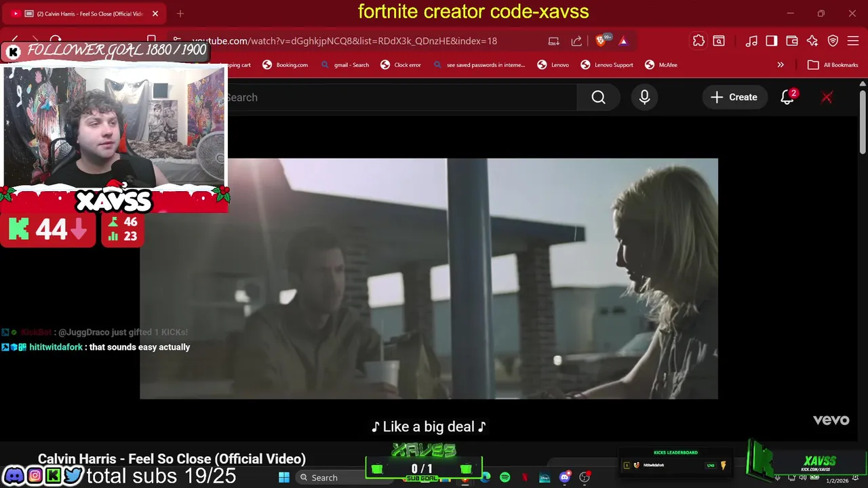
Task: Click into the YouTube search field
Action: point(400,98)
